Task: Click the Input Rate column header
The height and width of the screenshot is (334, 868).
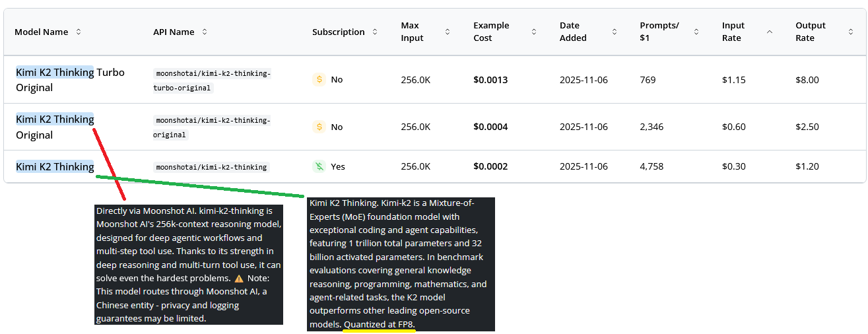Action: point(733,32)
